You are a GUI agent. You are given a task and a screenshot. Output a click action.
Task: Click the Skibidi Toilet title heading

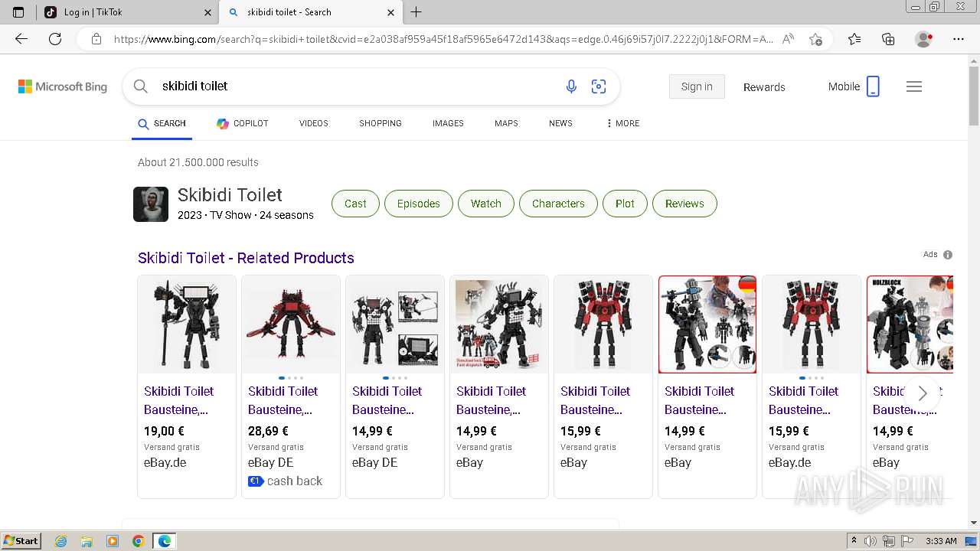pyautogui.click(x=230, y=194)
